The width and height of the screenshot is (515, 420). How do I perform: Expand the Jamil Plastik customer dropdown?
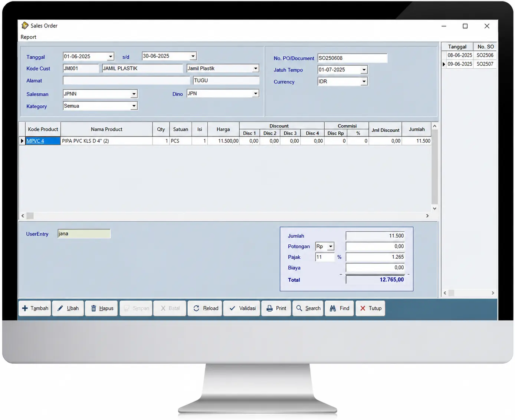click(256, 68)
